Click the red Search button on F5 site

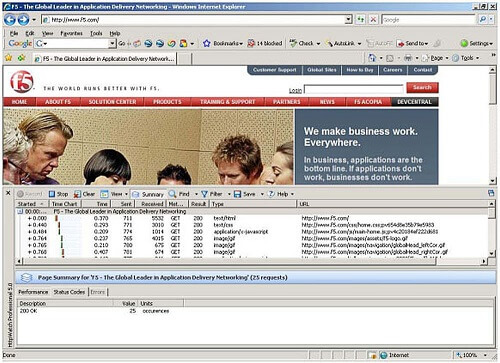point(422,88)
